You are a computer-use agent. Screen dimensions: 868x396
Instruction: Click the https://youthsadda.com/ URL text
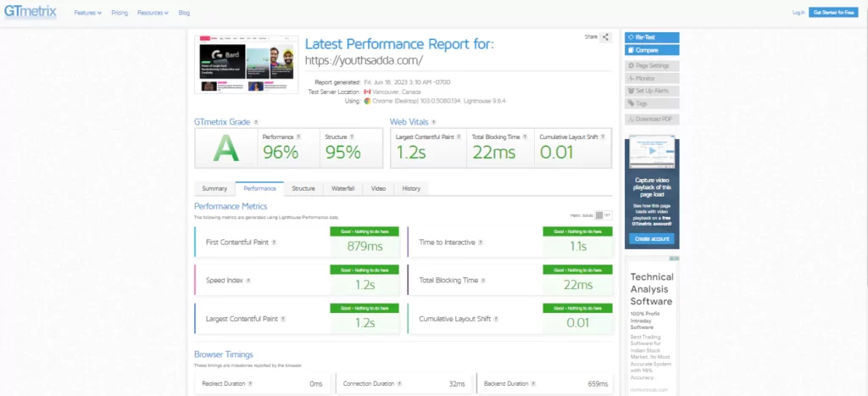pos(364,60)
